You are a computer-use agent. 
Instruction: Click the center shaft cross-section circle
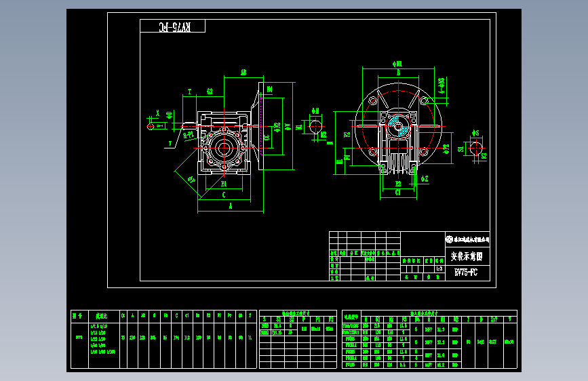coord(316,126)
